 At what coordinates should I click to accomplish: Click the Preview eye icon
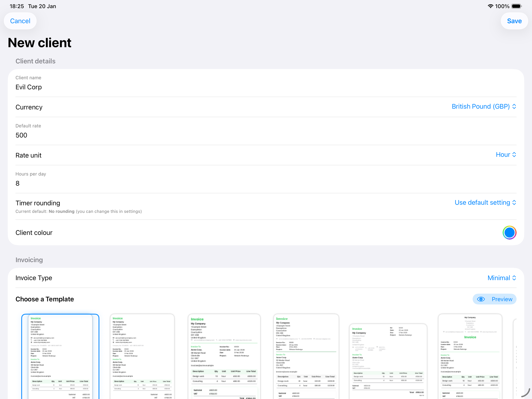pyautogui.click(x=481, y=299)
